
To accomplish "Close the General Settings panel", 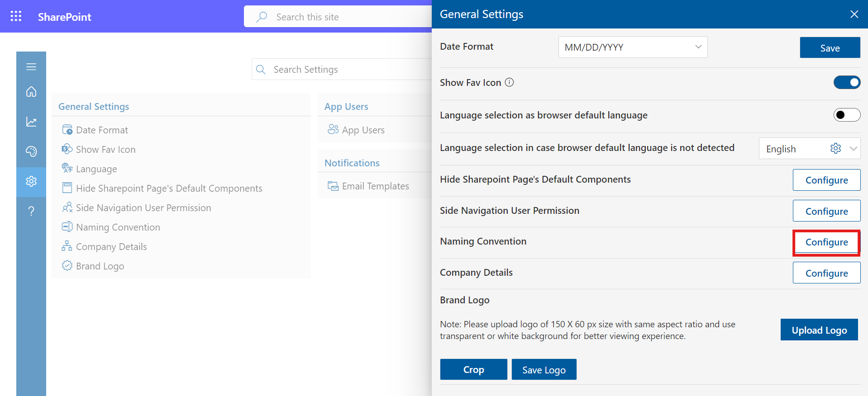I will point(854,14).
